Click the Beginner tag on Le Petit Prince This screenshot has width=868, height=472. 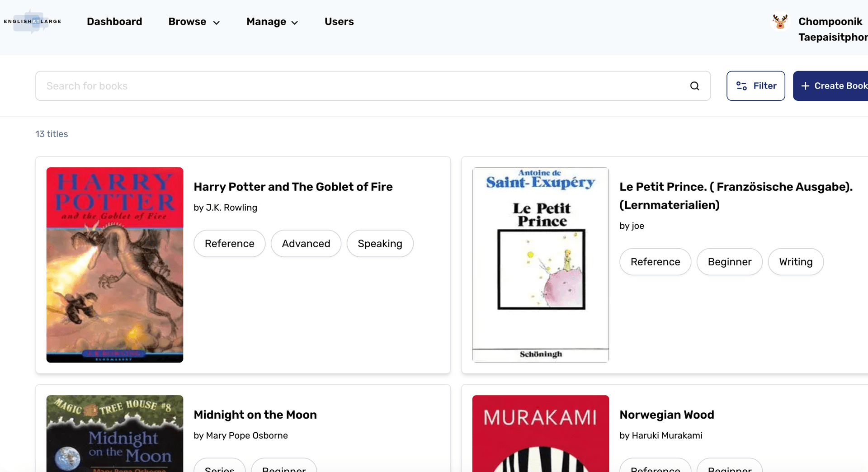pyautogui.click(x=729, y=262)
